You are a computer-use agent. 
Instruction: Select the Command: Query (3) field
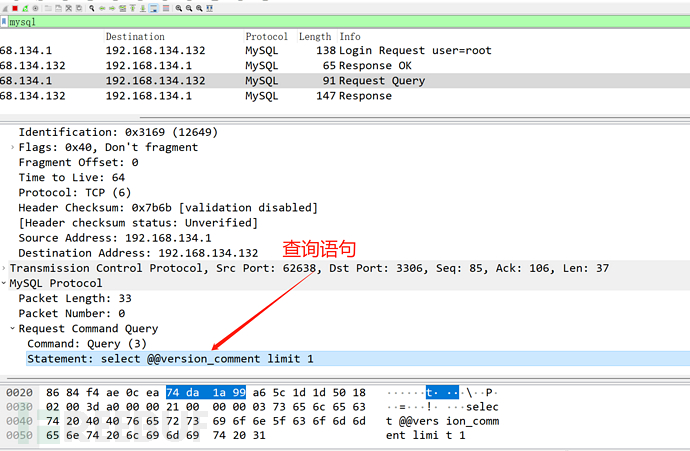(x=87, y=344)
